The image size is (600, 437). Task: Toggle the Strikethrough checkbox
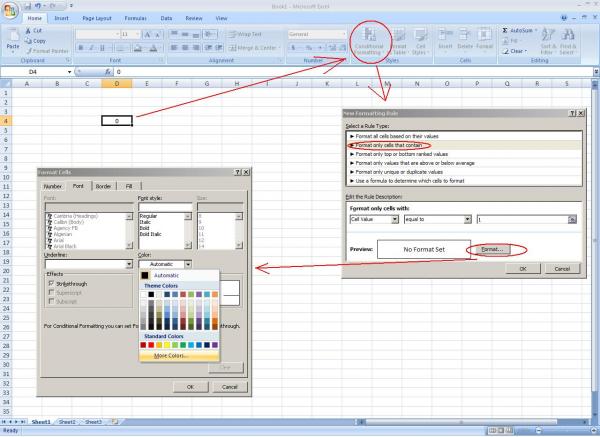52,284
